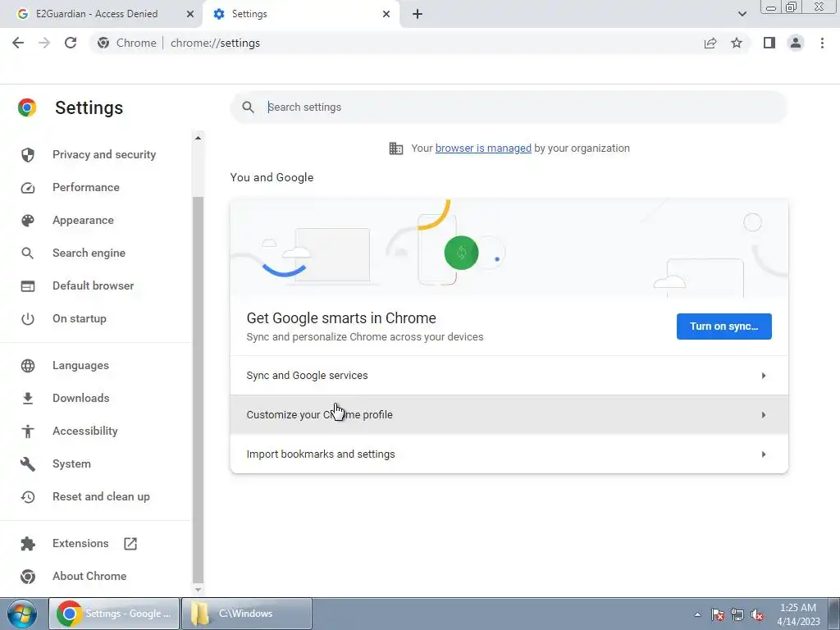This screenshot has width=840, height=630.
Task: Click the About Chrome logo icon
Action: point(28,577)
